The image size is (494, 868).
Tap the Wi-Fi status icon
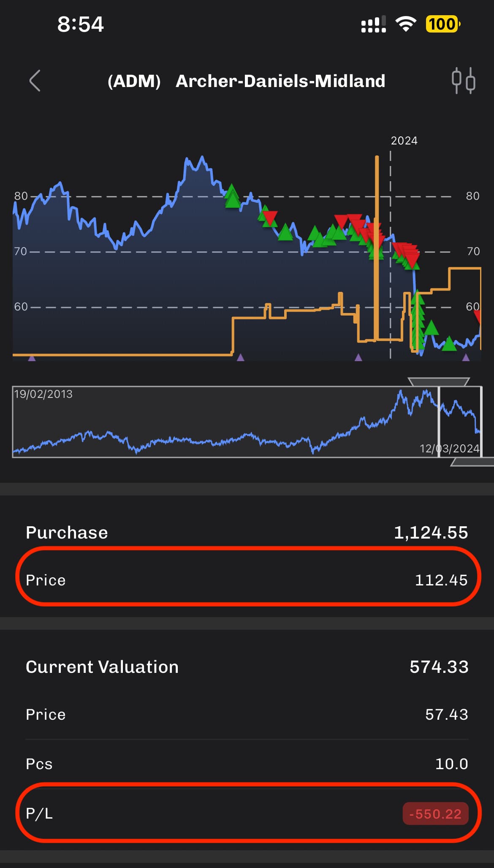pos(405,24)
